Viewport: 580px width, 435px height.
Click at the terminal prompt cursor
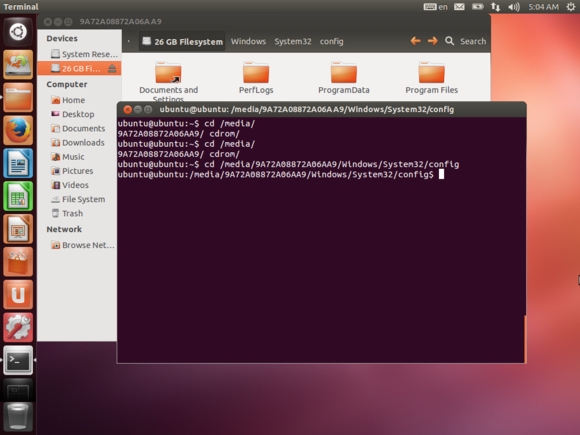[x=441, y=175]
